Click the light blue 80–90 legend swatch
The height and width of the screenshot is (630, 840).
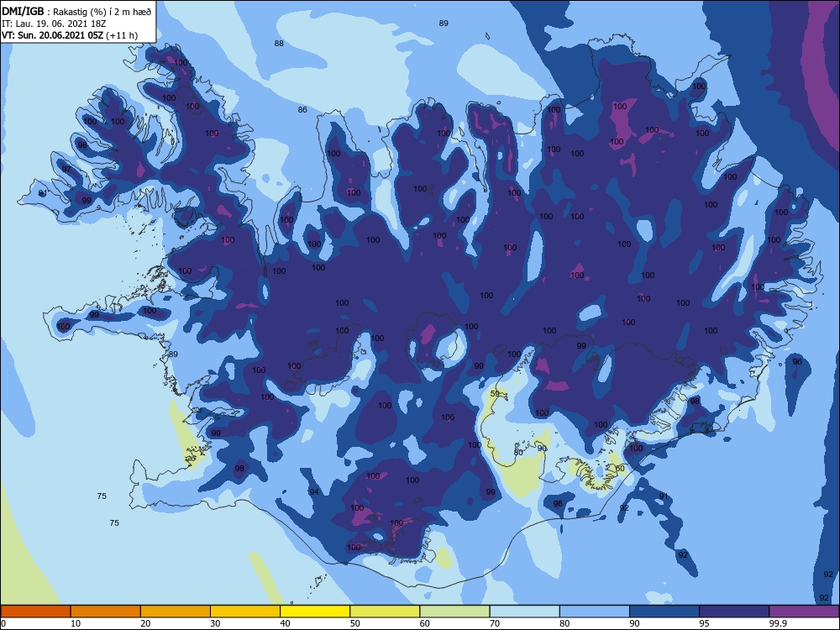(595, 612)
